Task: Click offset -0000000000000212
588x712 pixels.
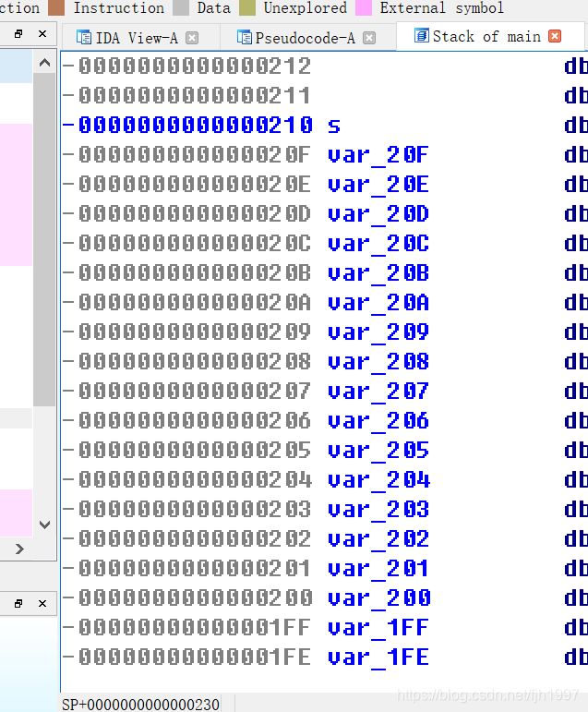Action: click(x=187, y=66)
